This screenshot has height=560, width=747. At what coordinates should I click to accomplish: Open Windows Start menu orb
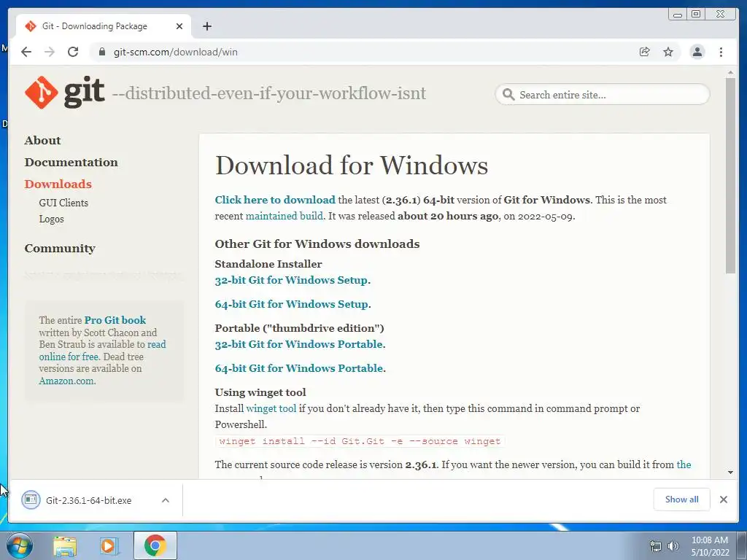pos(20,545)
